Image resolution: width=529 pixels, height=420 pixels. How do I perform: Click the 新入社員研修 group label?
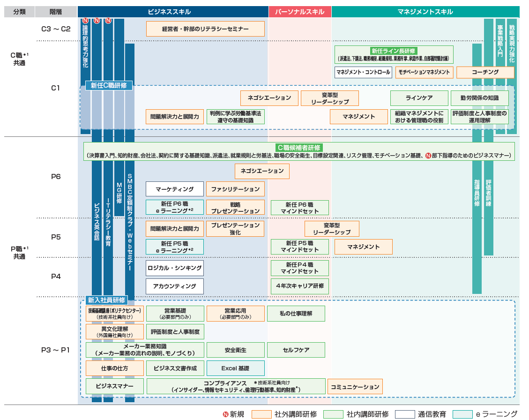[106, 300]
